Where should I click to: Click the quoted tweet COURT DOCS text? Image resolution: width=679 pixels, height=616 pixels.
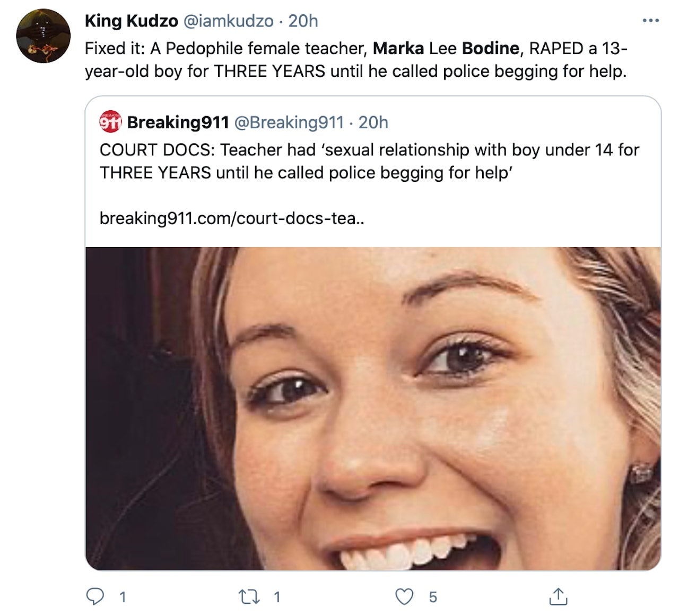coord(369,161)
